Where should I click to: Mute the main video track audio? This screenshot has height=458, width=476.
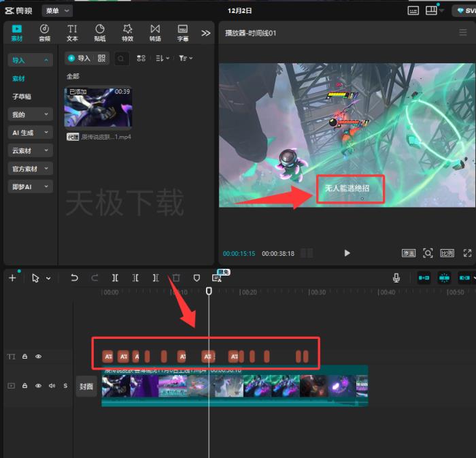(x=52, y=386)
